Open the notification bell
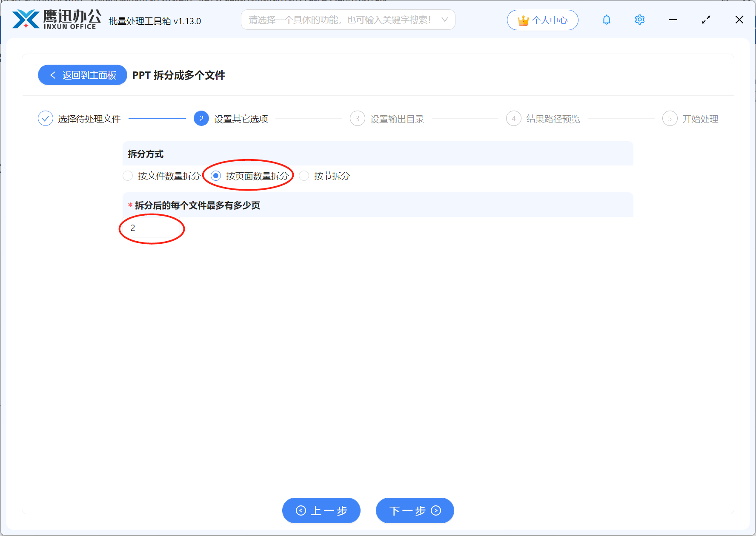The width and height of the screenshot is (756, 536). click(606, 20)
